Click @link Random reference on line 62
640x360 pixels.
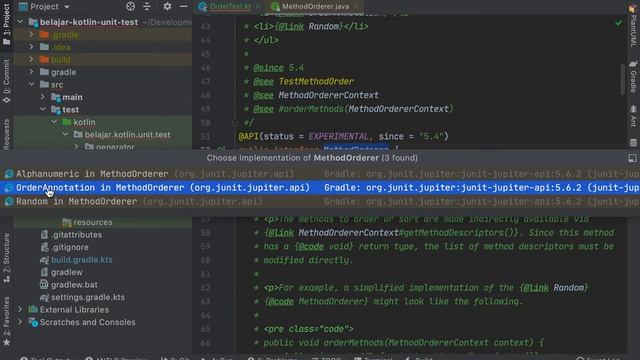click(554, 288)
